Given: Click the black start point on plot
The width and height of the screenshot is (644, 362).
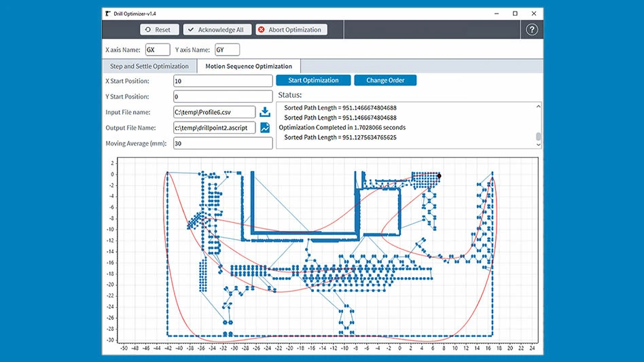Looking at the screenshot, I should point(439,176).
